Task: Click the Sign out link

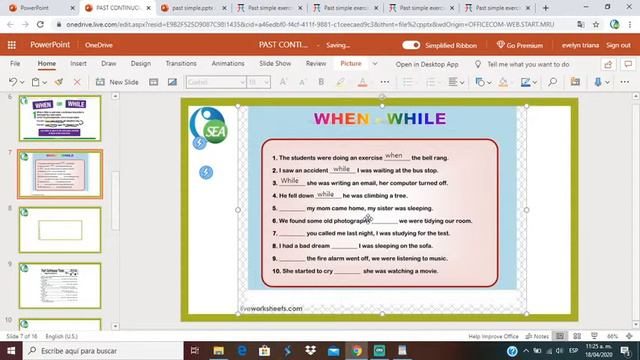Action: point(618,45)
